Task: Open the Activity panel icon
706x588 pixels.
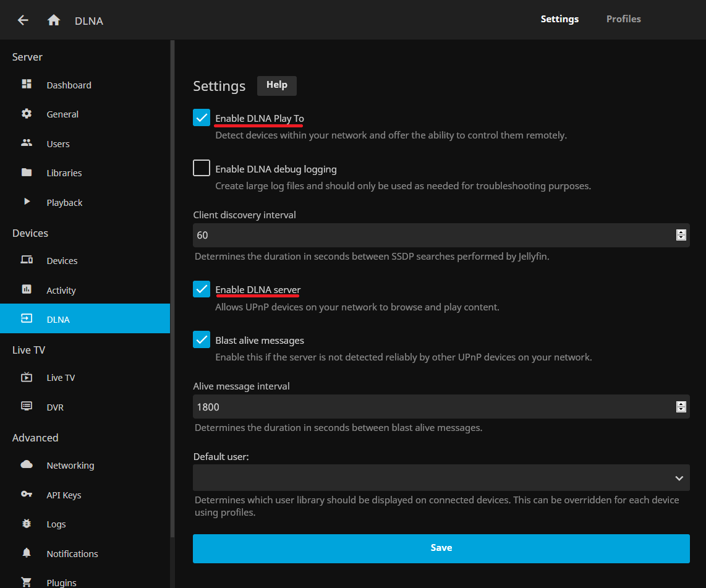Action: 27,289
